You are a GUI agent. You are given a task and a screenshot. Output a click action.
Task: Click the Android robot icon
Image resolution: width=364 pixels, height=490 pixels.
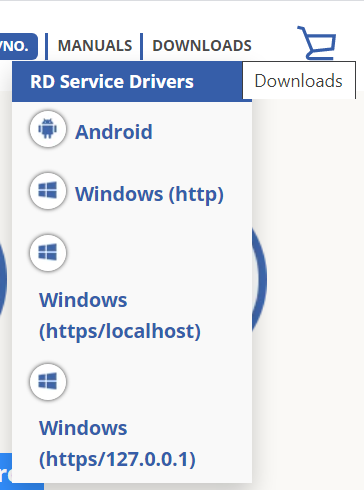tap(48, 129)
